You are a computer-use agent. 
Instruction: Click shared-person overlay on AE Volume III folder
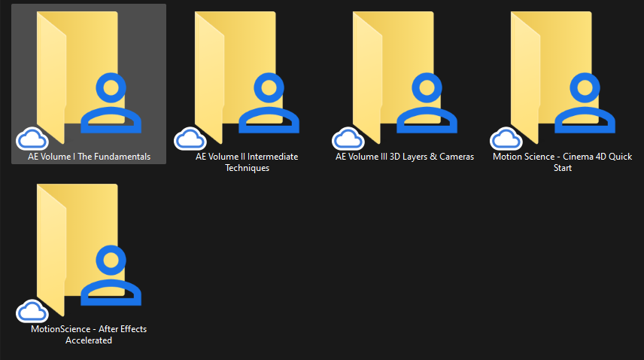pos(427,103)
